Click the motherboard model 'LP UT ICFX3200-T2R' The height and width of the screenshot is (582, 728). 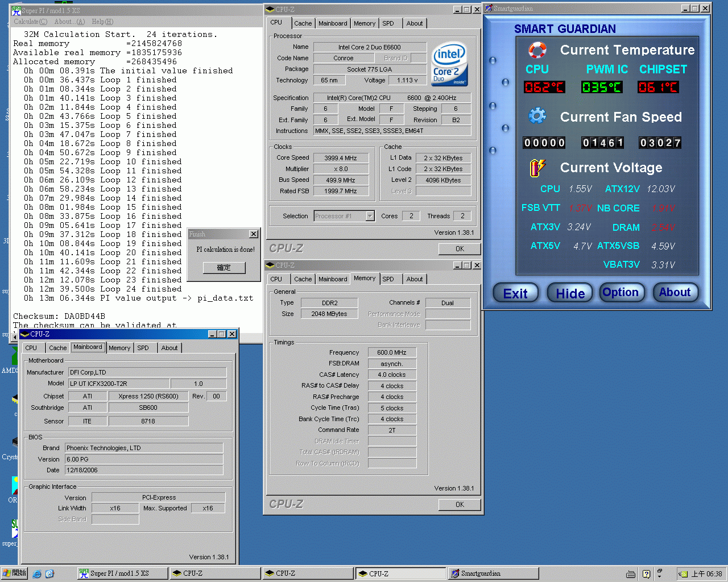119,384
